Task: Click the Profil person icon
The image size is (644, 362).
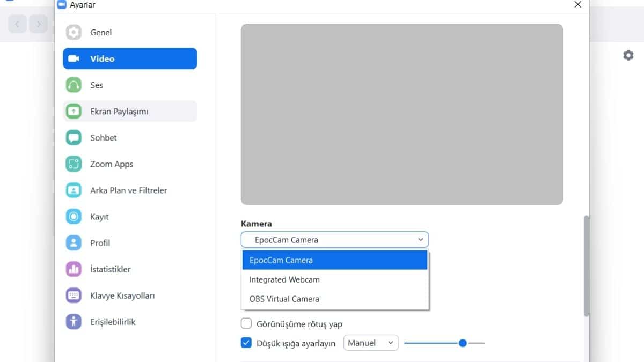Action: (74, 242)
